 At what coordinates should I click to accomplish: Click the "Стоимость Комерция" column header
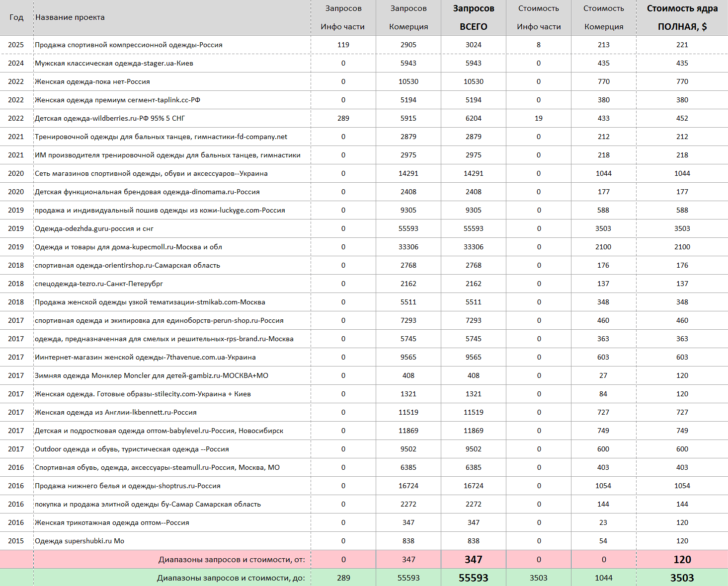tap(603, 17)
